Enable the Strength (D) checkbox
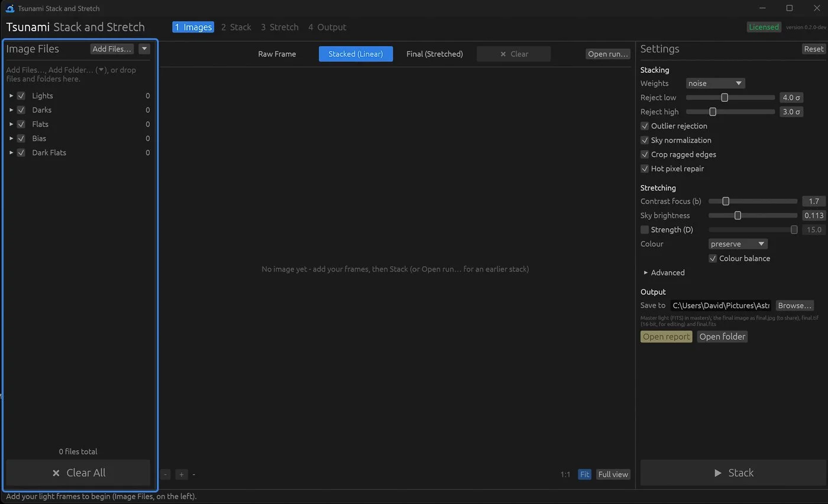 point(645,230)
